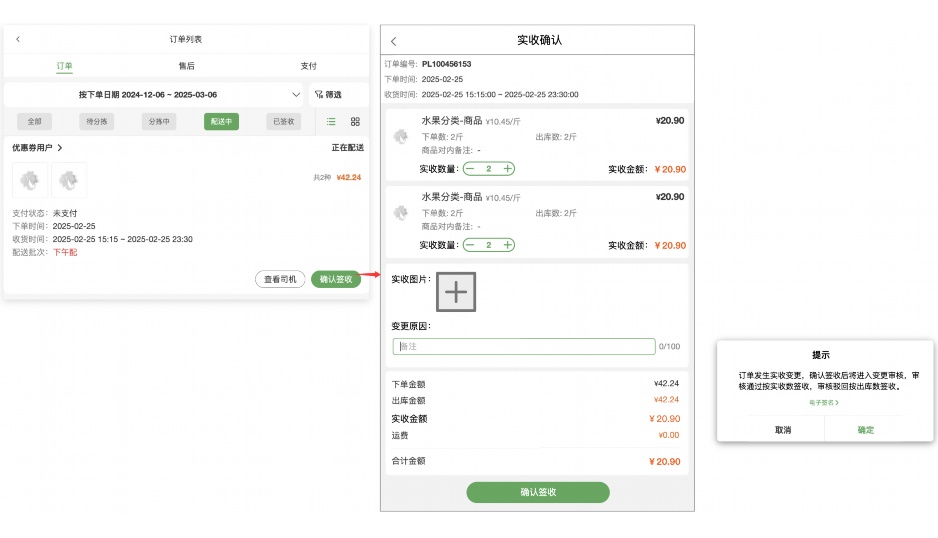Go back from the 实收确认 screen

coord(394,41)
